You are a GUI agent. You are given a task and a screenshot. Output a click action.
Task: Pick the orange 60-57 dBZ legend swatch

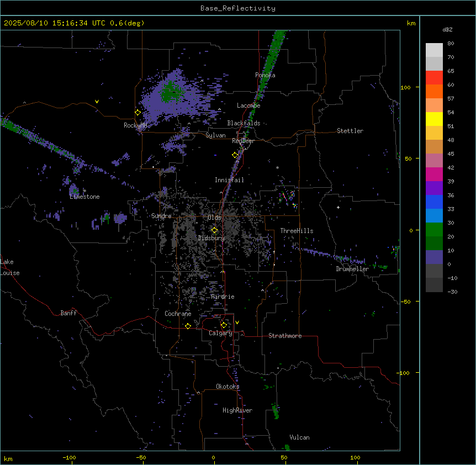coord(434,91)
